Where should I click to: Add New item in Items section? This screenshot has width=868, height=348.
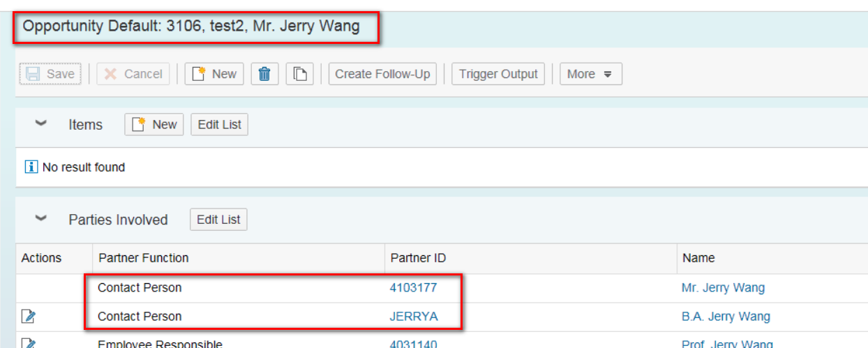pos(154,125)
